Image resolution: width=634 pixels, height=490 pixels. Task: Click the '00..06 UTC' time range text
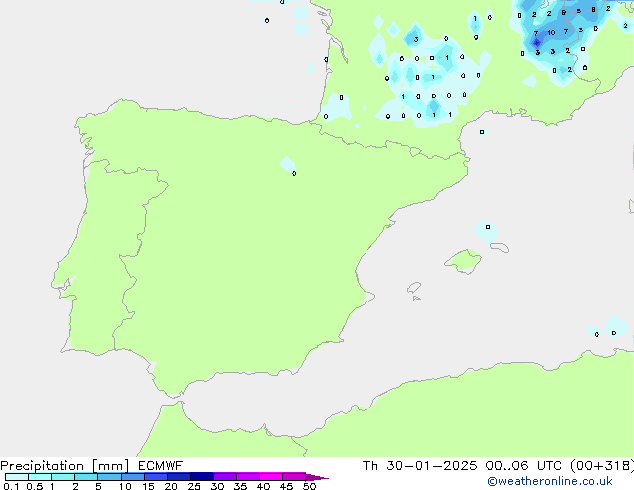tap(524, 466)
